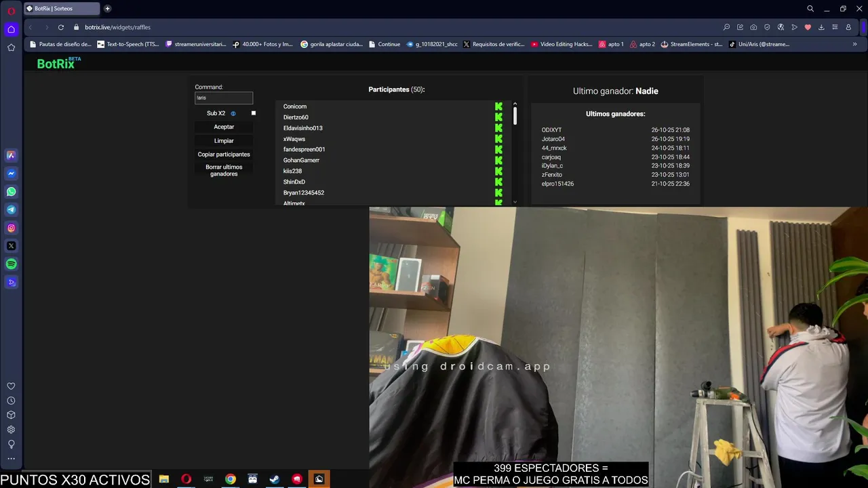Select last winner ODIXYT row

tap(616, 130)
